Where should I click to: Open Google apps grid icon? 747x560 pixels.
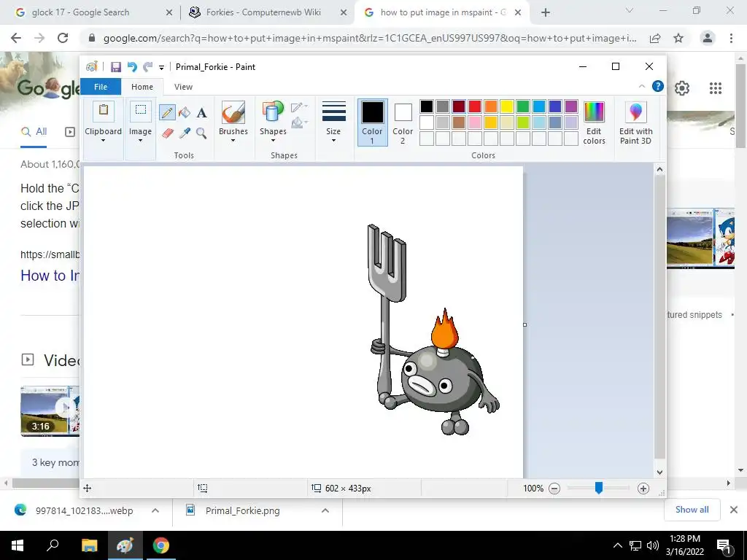715,88
